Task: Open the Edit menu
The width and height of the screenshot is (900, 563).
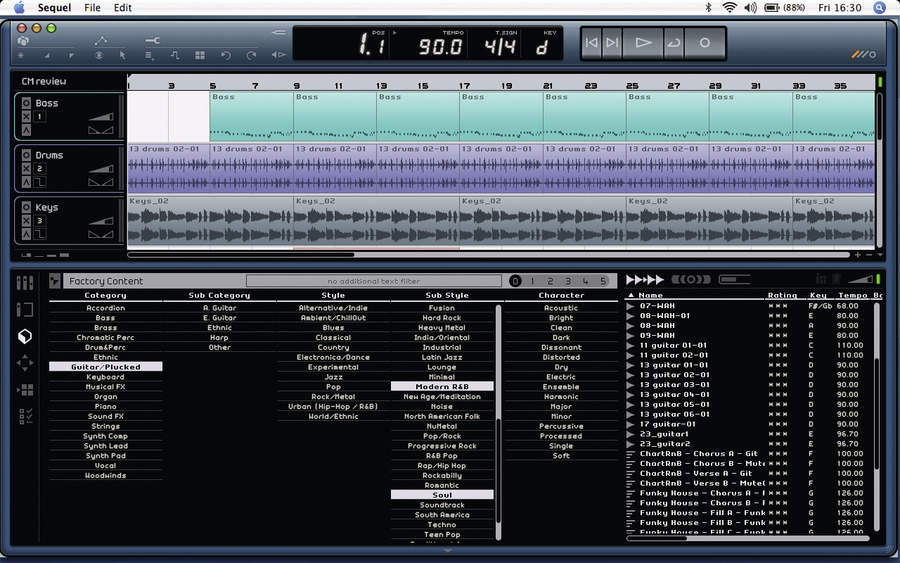Action: (123, 7)
